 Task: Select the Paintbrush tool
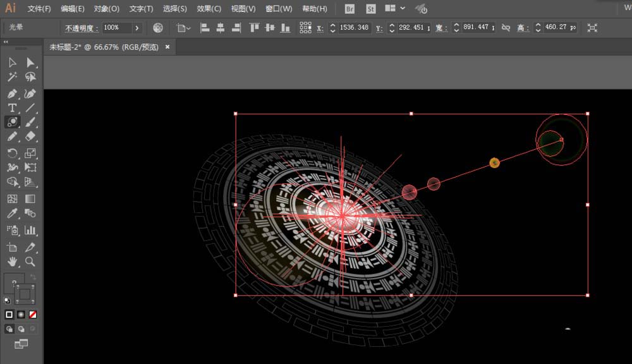click(x=30, y=122)
